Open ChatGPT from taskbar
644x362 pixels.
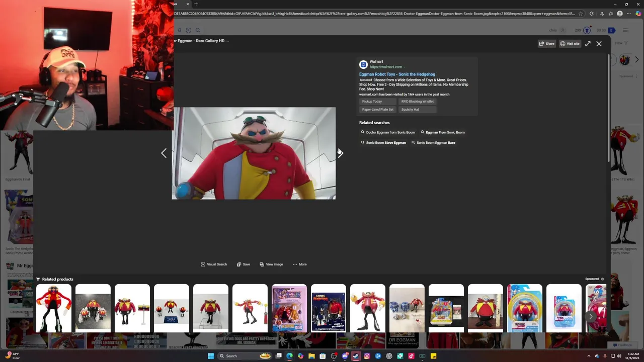[389, 356]
